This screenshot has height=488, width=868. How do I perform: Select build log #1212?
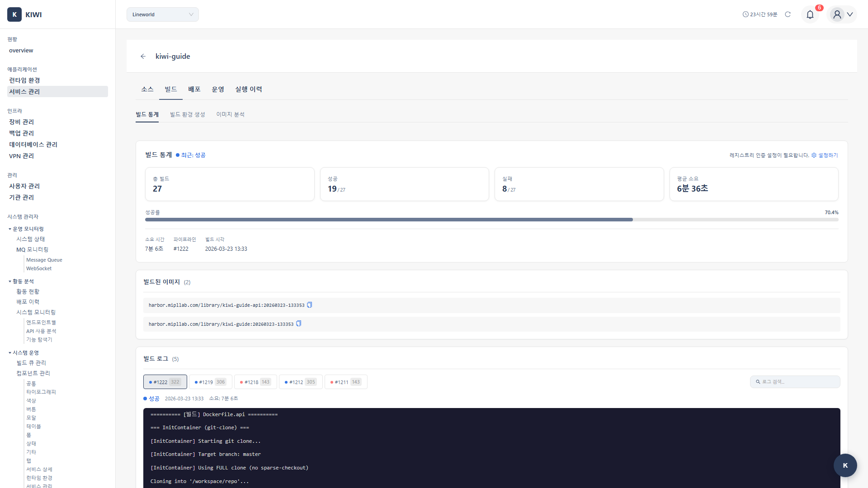301,382
